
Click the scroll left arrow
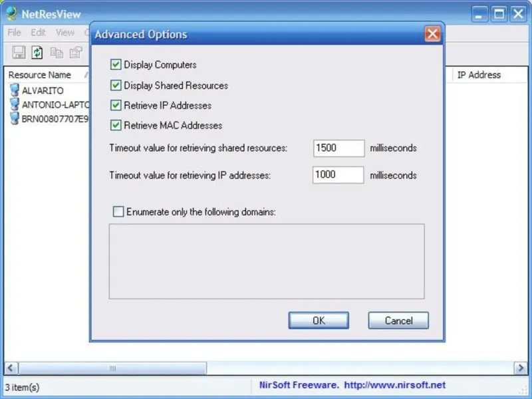click(x=11, y=368)
